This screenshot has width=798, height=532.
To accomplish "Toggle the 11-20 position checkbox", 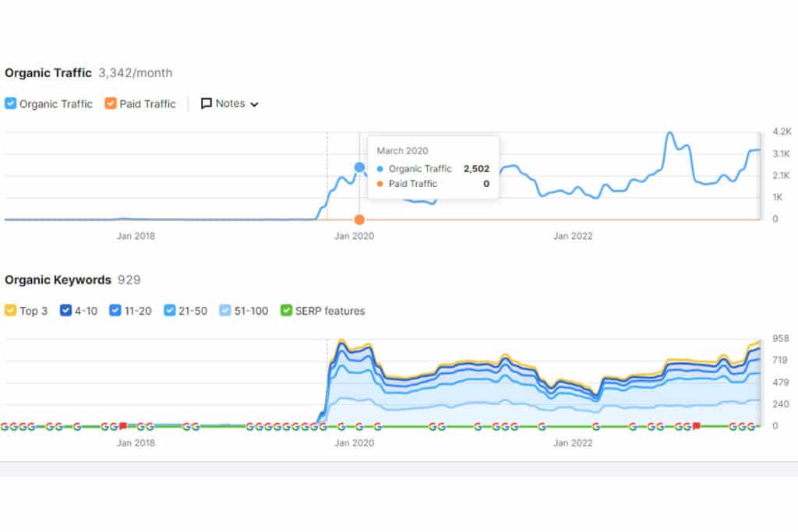I will pyautogui.click(x=115, y=310).
